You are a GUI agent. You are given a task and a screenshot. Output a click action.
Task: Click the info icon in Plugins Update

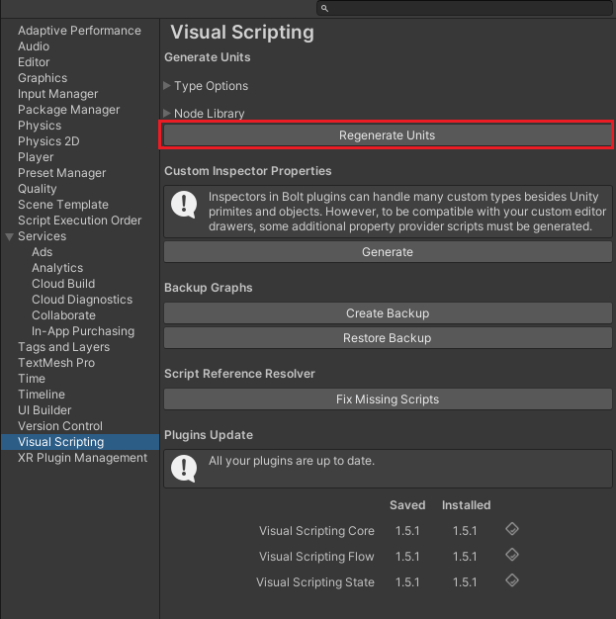click(184, 468)
